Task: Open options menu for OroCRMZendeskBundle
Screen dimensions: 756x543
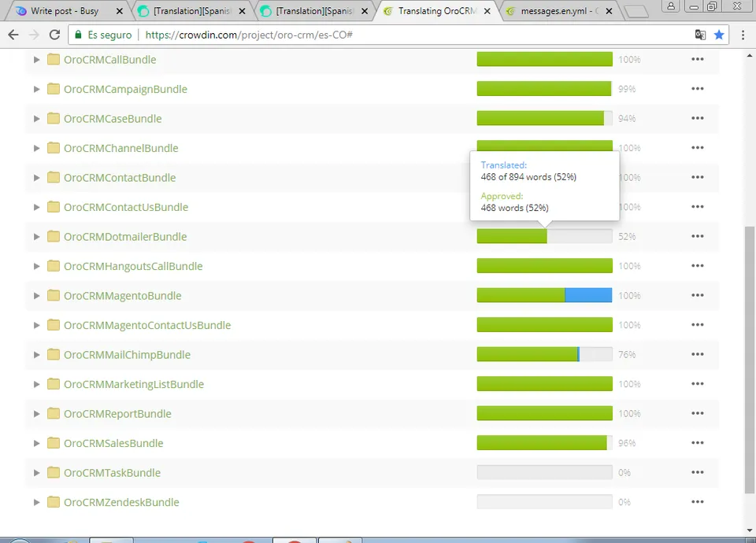Action: click(697, 501)
